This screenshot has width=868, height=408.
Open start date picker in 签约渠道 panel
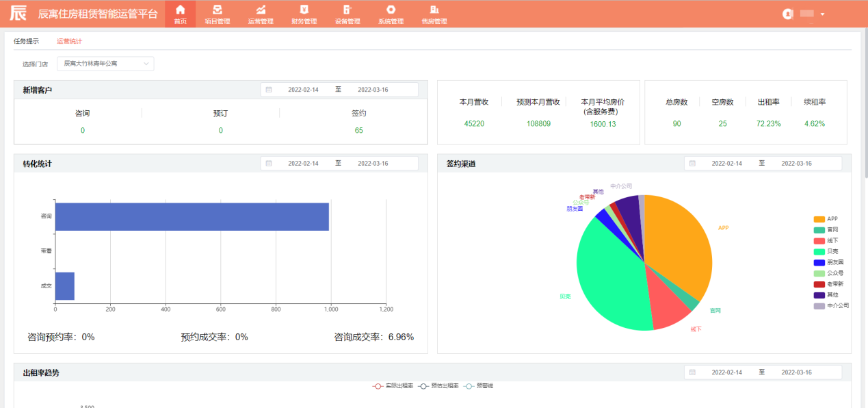(x=726, y=164)
